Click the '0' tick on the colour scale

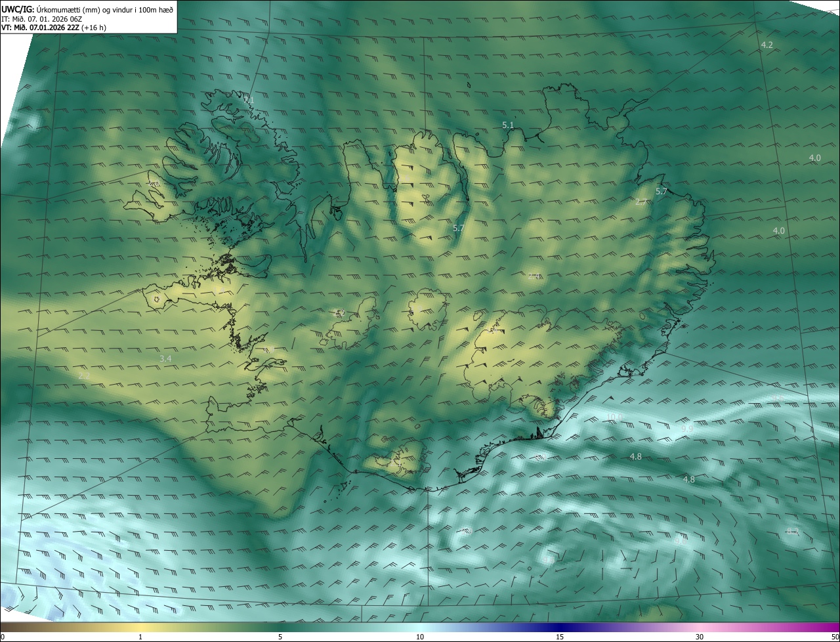3,637
